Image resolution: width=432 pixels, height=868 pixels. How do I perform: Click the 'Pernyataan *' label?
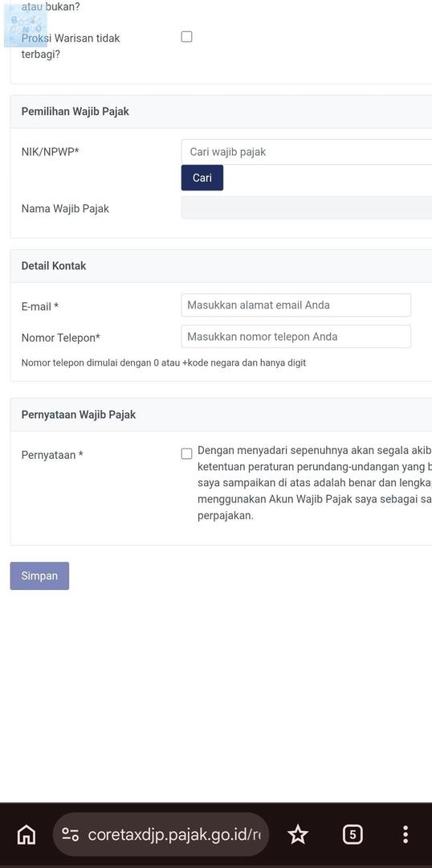coord(52,455)
